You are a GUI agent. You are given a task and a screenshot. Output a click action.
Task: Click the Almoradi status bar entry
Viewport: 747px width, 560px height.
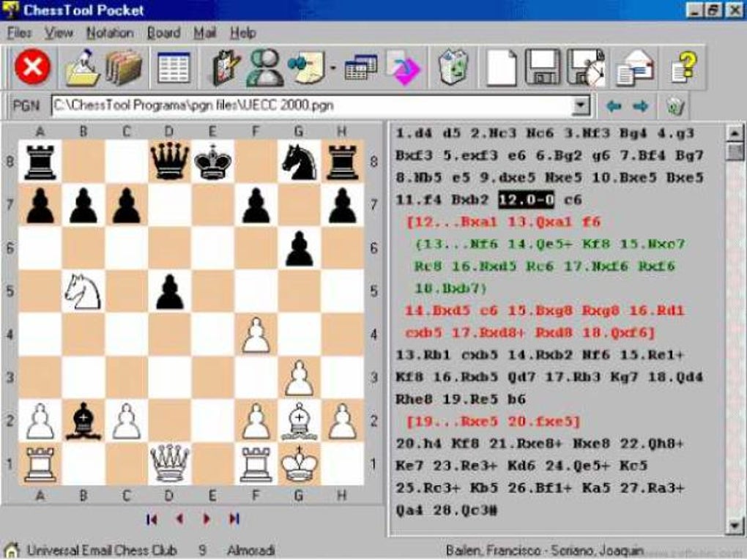251,550
